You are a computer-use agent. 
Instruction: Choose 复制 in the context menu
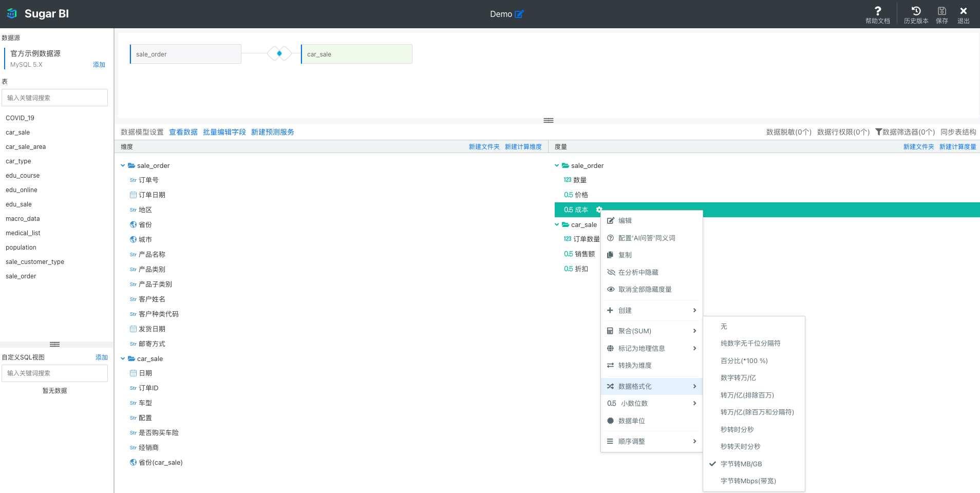coord(651,255)
